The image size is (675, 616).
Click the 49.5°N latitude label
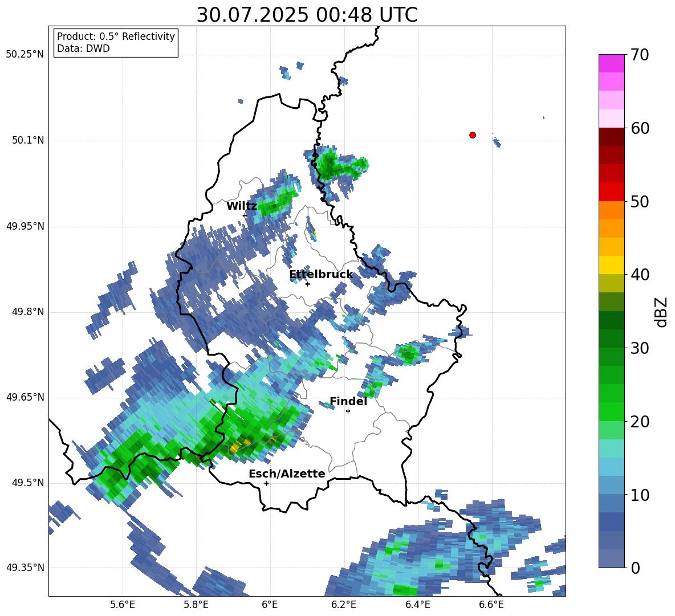click(x=28, y=483)
